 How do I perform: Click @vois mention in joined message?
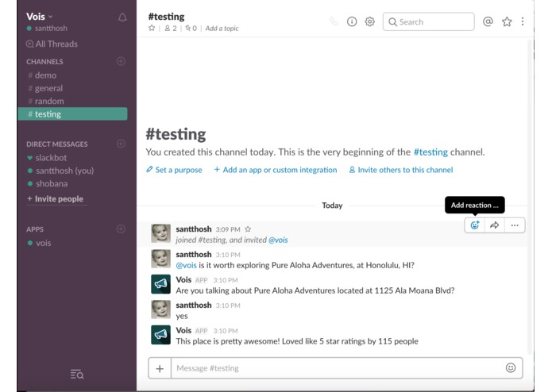tap(278, 240)
